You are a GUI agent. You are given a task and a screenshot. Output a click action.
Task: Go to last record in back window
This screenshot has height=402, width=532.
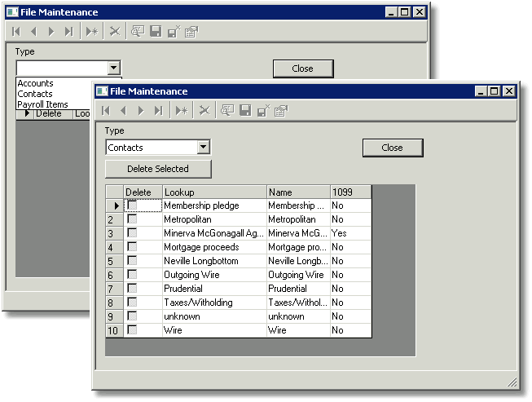point(69,32)
